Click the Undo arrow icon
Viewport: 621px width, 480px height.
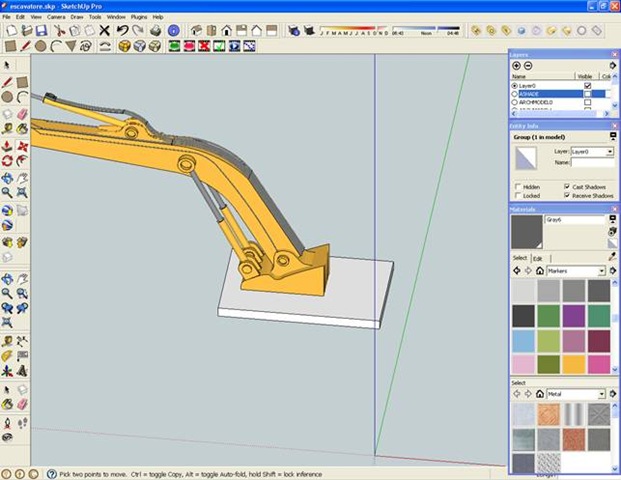pos(122,30)
